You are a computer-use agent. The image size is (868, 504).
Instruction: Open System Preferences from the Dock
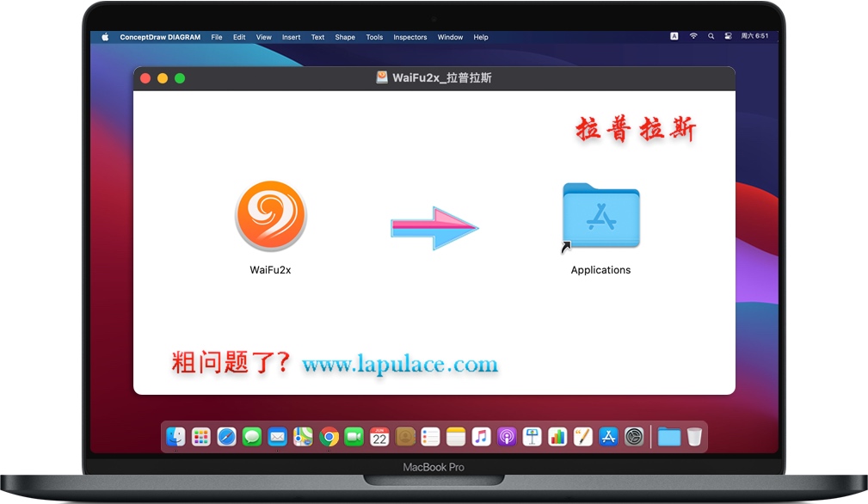tap(634, 437)
